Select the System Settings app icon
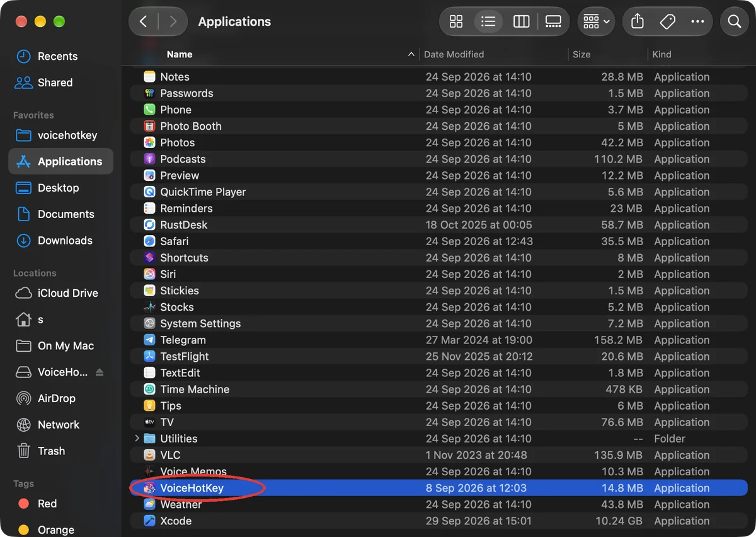This screenshot has width=756, height=537. (149, 323)
